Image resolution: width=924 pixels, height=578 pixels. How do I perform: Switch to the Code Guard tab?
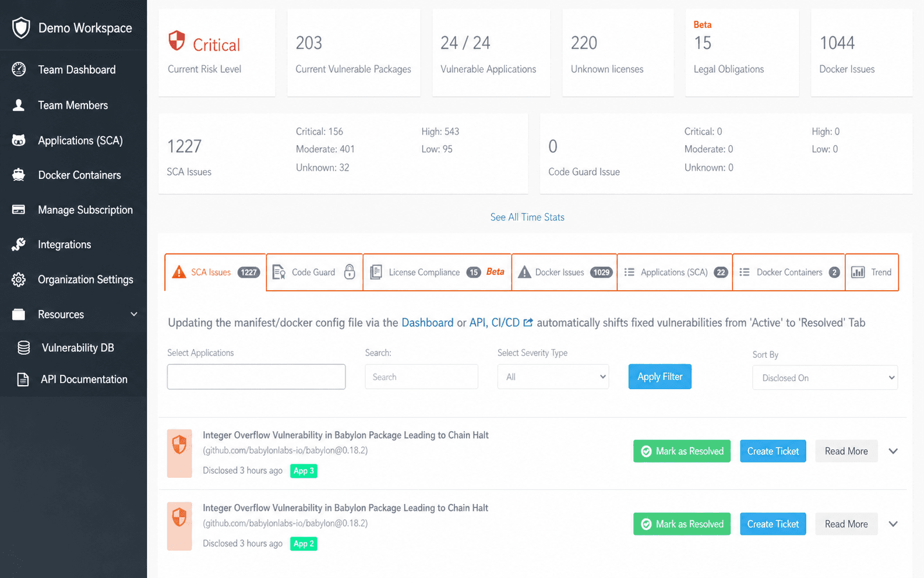click(x=315, y=272)
